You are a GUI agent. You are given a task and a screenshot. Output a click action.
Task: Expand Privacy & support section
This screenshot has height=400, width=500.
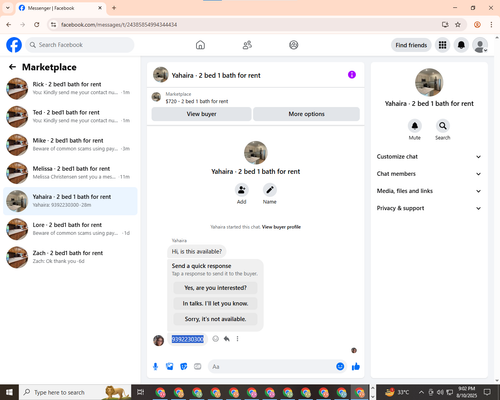(x=429, y=208)
